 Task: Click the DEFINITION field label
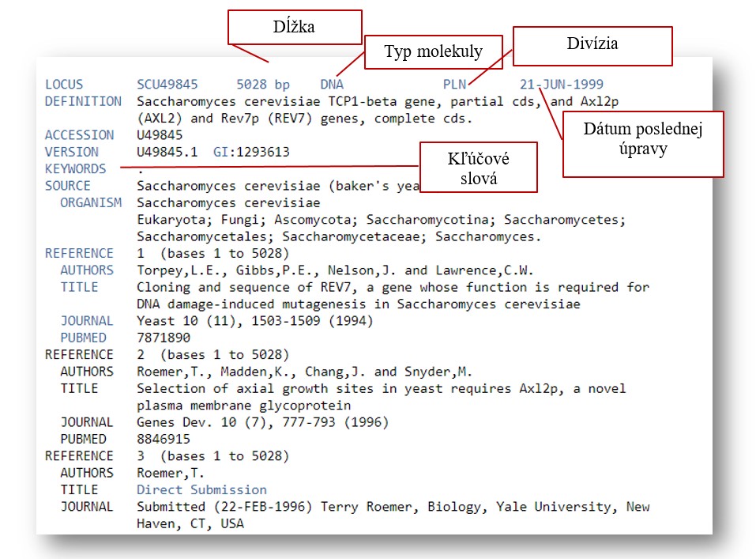pos(83,101)
